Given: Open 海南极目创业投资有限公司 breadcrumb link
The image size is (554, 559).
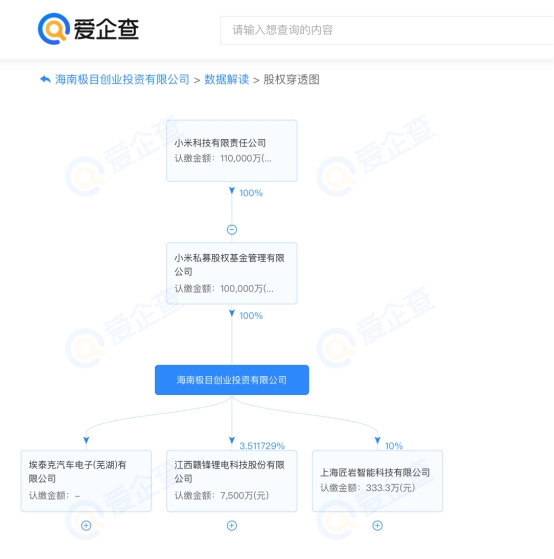Looking at the screenshot, I should pyautogui.click(x=122, y=80).
